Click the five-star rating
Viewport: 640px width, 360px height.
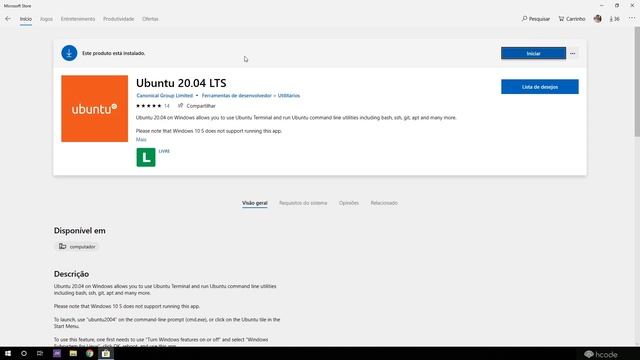(148, 106)
